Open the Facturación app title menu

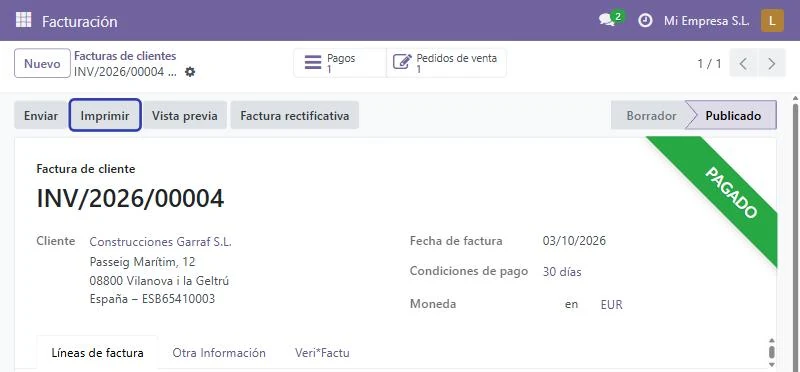80,21
